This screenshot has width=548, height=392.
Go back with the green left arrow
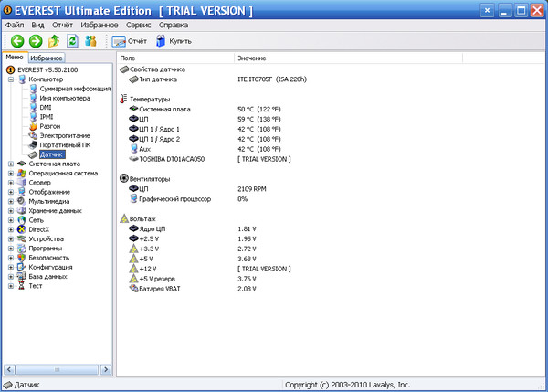(x=17, y=41)
